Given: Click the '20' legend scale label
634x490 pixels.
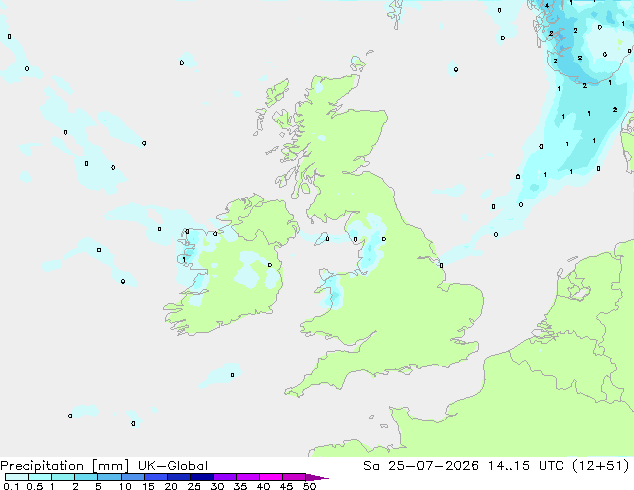Looking at the screenshot, I should click(x=171, y=486).
